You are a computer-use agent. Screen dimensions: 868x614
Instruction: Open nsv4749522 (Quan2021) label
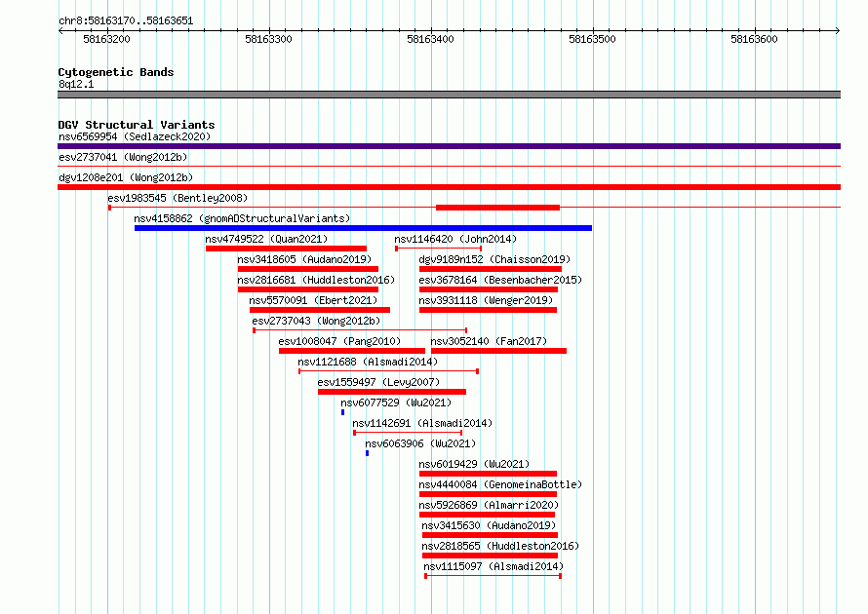[266, 239]
